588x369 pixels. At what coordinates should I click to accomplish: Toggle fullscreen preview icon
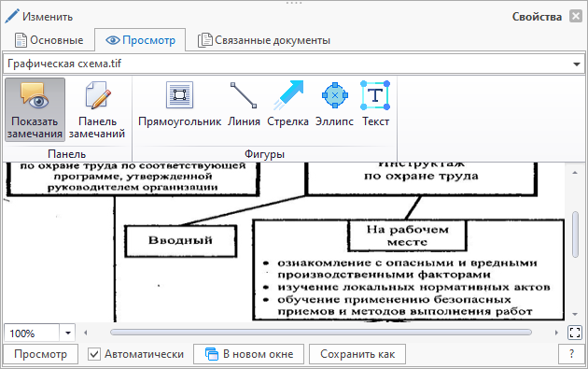[x=575, y=333]
